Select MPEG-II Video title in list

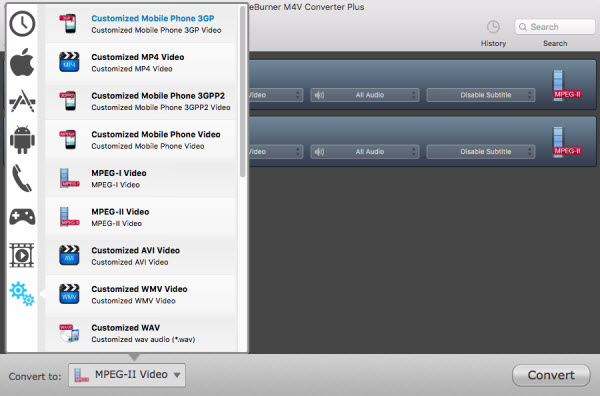pyautogui.click(x=120, y=212)
